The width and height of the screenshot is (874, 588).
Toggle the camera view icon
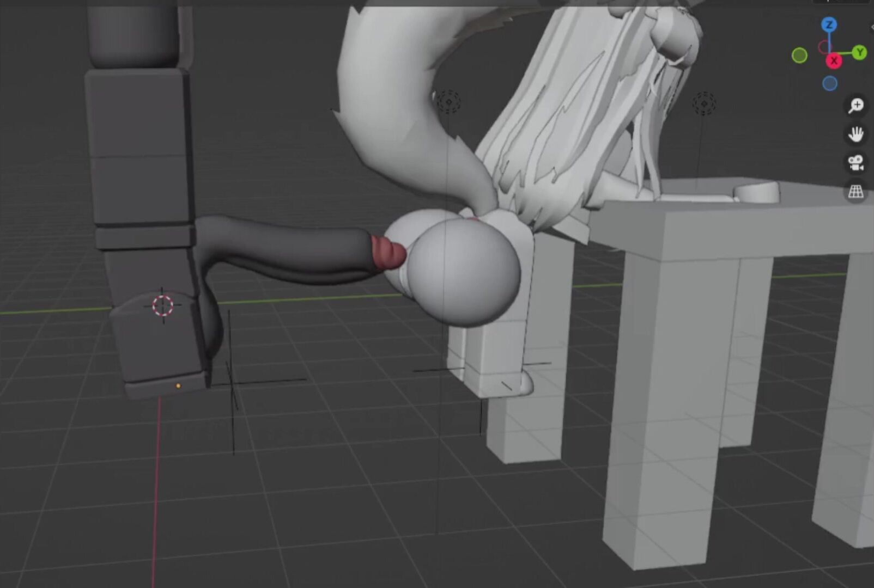point(855,163)
